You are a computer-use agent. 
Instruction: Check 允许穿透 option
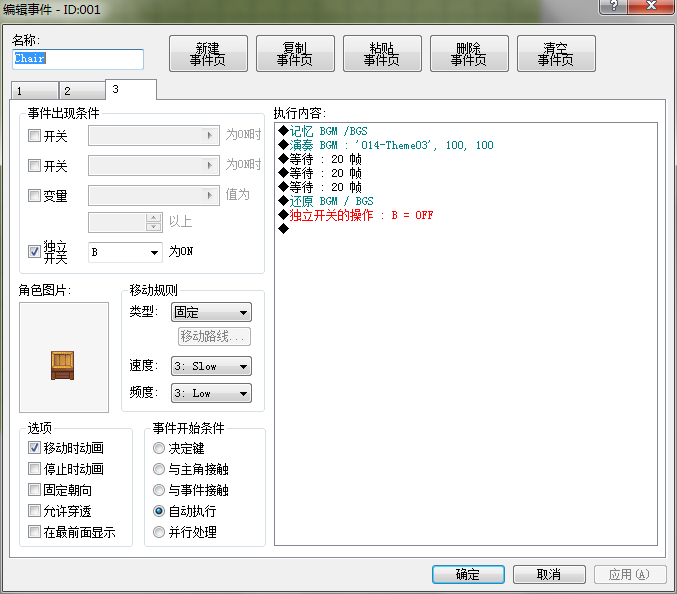tap(35, 511)
